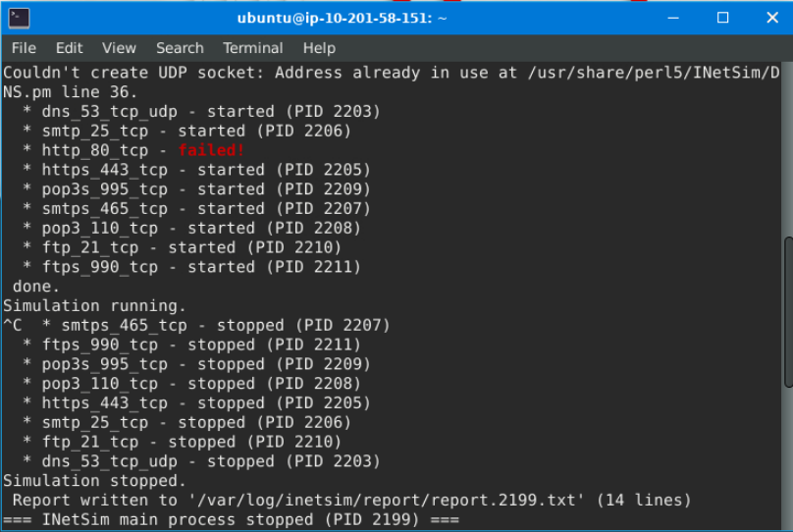Viewport: 793px width, 532px height.
Task: Open the View menu
Action: click(119, 48)
